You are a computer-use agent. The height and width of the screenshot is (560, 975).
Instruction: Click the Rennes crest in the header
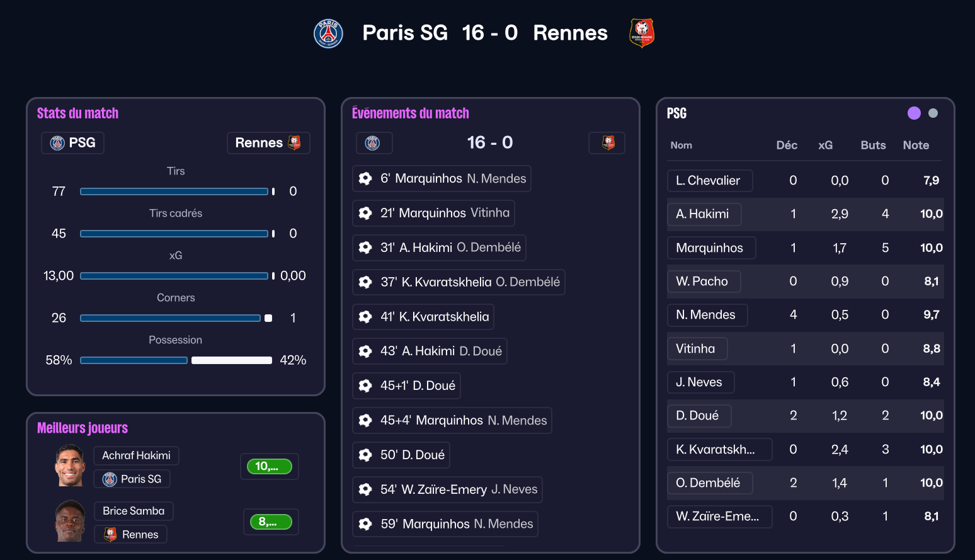[x=642, y=33]
